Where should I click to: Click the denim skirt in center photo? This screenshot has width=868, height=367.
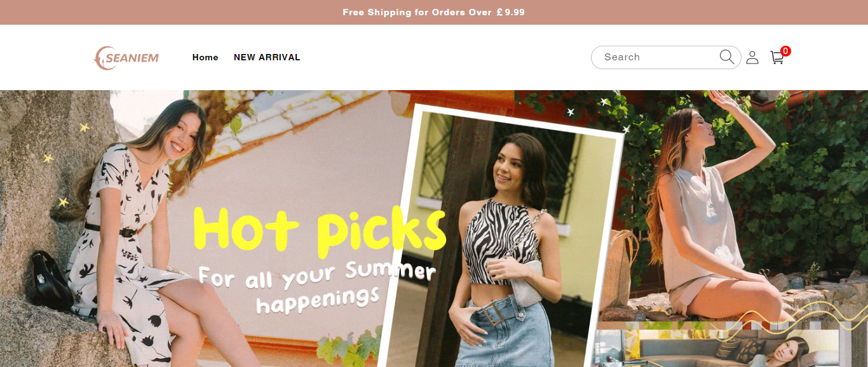point(505,332)
